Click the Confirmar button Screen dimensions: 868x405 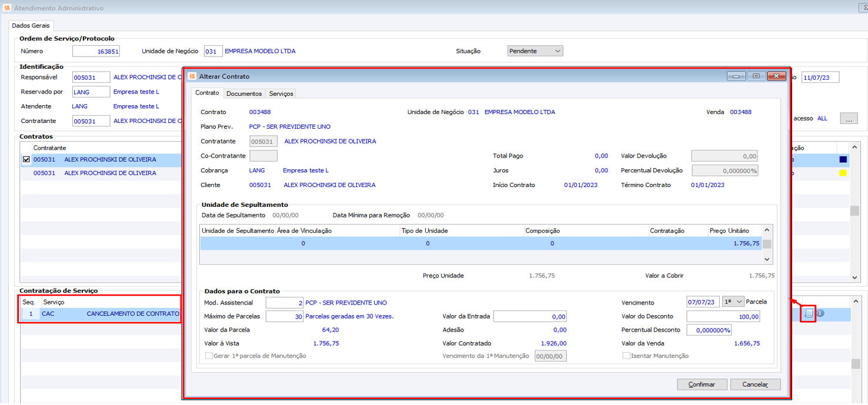point(702,384)
